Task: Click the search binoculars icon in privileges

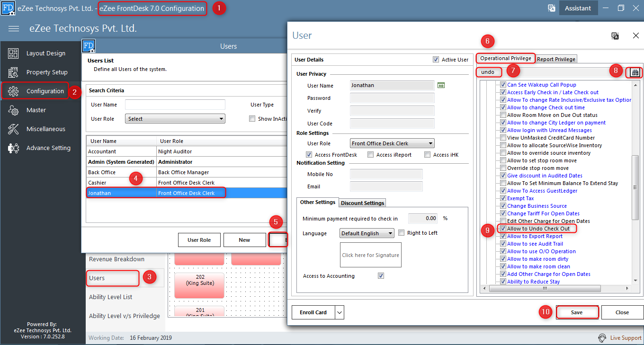Action: (x=635, y=72)
